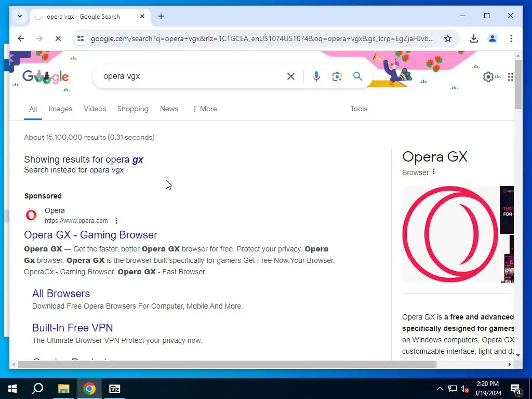
Task: Open 7-Zip from the taskbar
Action: (115, 389)
